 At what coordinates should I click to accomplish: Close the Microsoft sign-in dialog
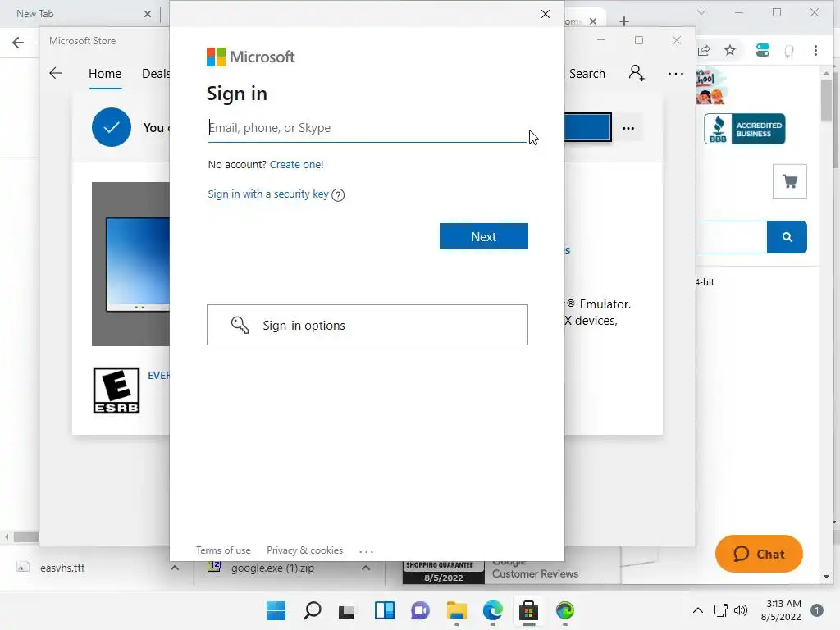click(546, 14)
